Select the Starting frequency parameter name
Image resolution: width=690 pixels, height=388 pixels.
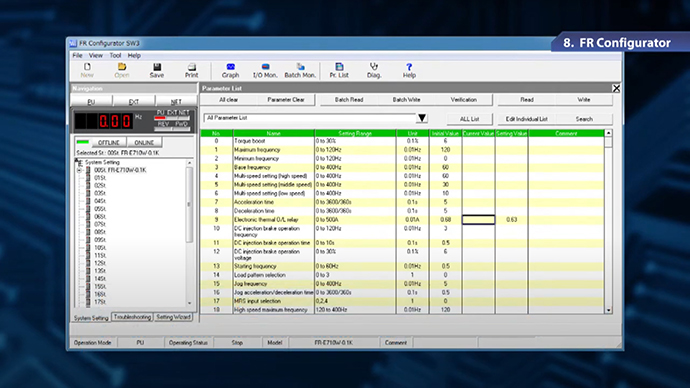pos(255,267)
